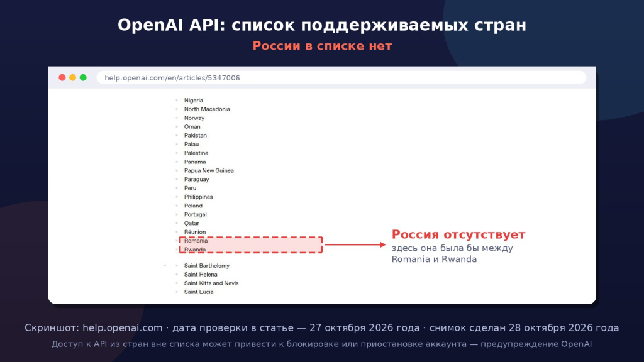Select the Saint Helena list entry
644x362 pixels.
point(201,275)
